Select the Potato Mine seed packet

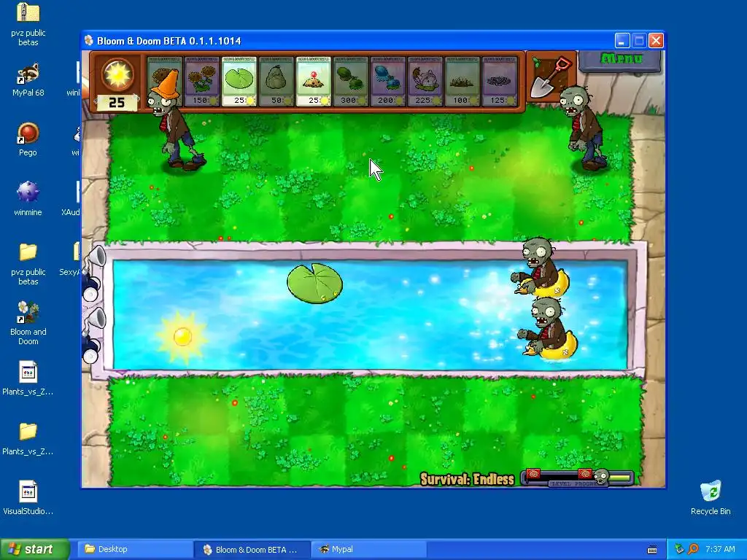click(314, 82)
